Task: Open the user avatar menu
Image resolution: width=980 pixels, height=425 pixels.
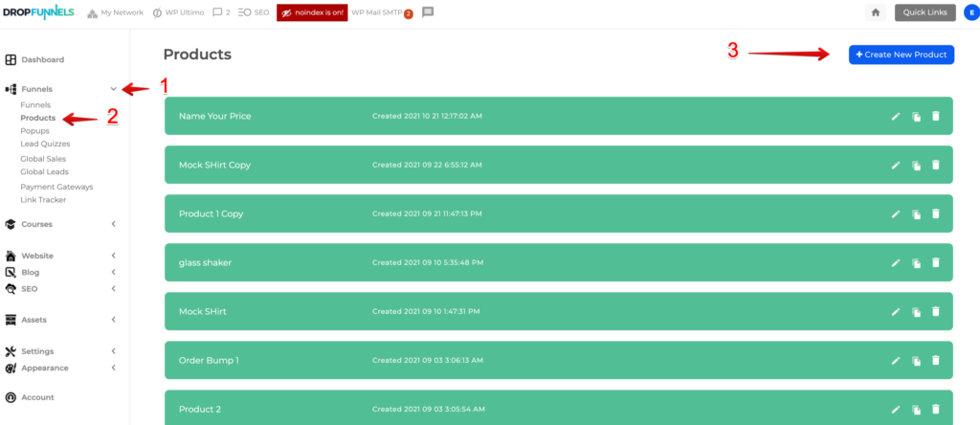Action: point(972,12)
